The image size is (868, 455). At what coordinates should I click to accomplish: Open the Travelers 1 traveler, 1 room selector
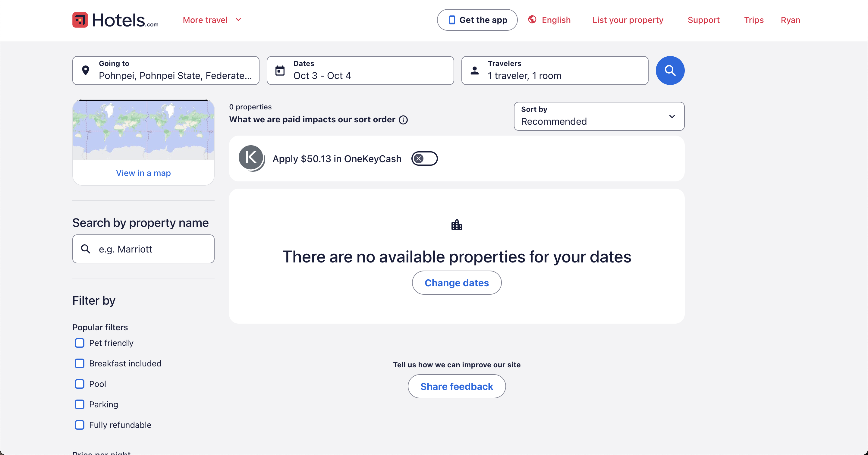click(555, 71)
